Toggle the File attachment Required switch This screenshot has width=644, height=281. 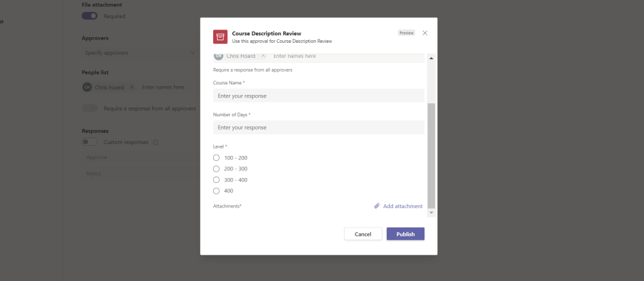coord(90,16)
